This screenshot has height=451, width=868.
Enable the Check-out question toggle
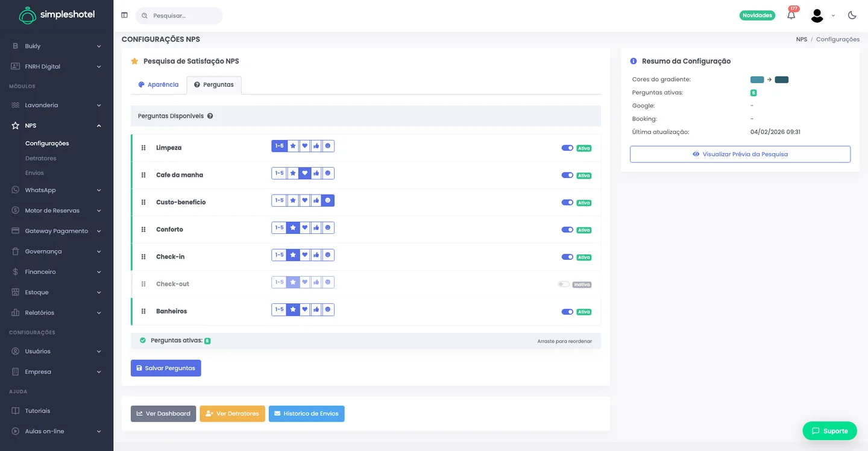564,284
